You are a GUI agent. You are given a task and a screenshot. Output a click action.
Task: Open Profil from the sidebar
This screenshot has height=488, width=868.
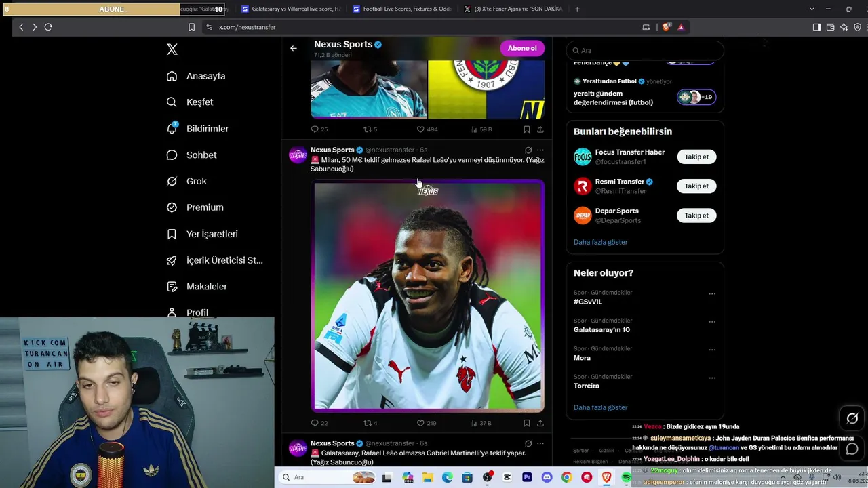[x=187, y=312]
